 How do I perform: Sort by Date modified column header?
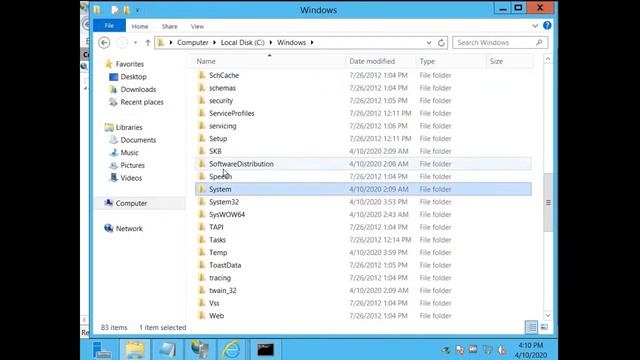point(380,61)
